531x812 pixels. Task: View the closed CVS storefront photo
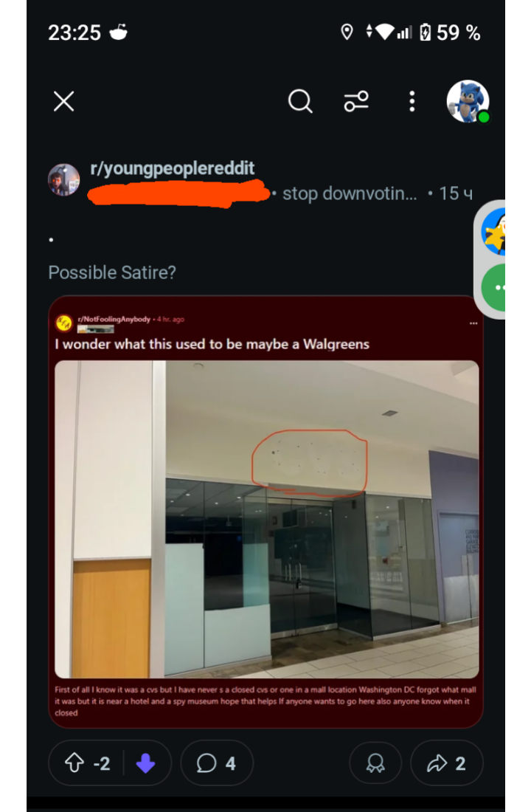(266, 519)
